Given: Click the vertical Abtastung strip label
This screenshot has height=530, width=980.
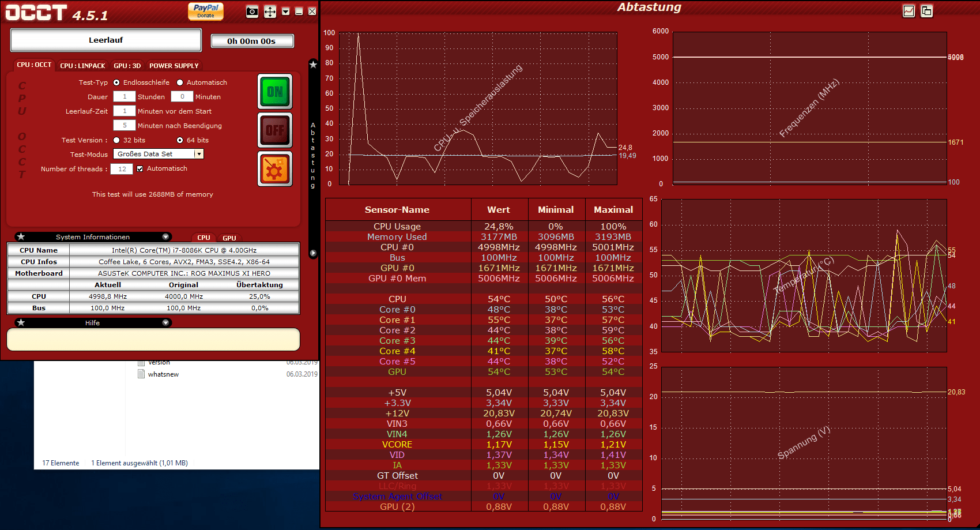Looking at the screenshot, I should click(x=313, y=156).
